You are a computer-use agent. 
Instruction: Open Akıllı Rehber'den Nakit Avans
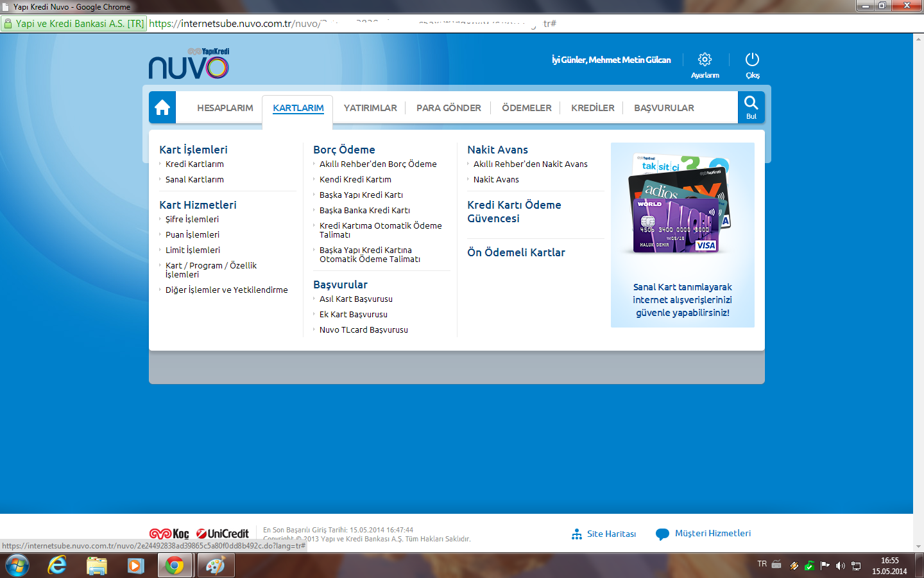[x=531, y=164]
